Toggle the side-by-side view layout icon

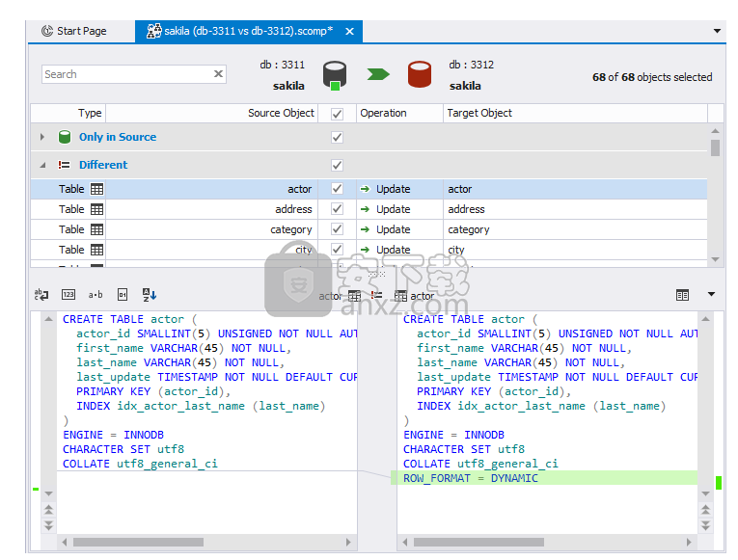coord(682,295)
